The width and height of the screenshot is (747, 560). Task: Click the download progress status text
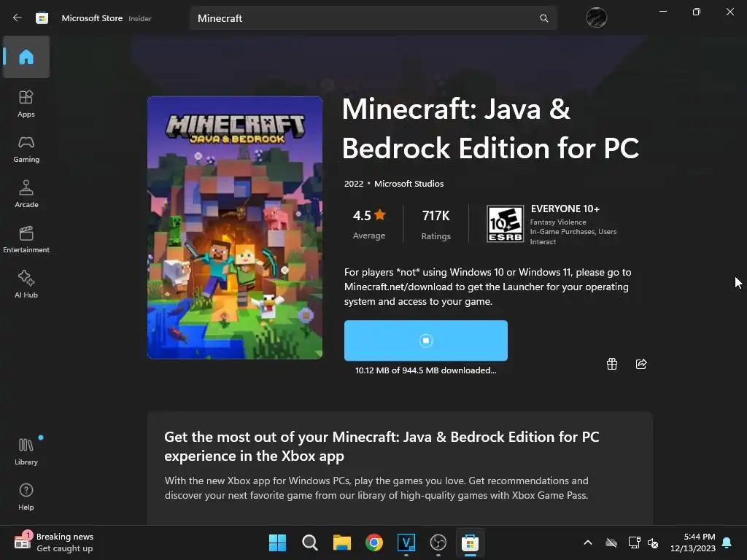point(426,370)
